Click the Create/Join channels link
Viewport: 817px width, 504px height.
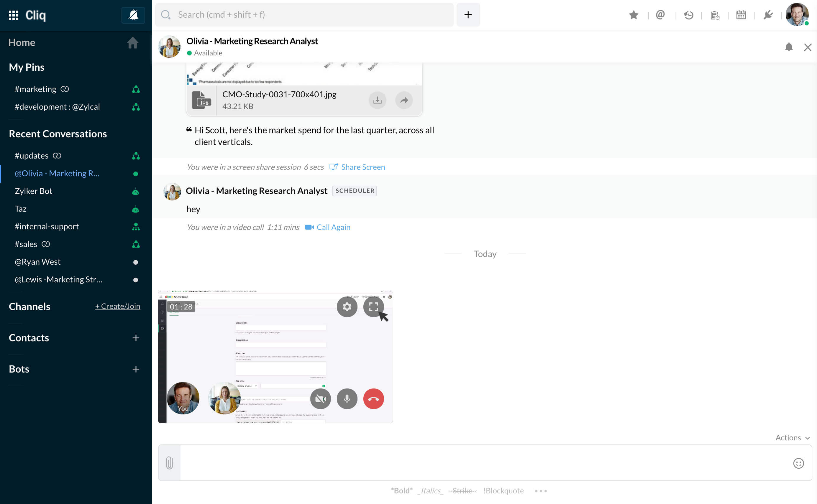117,306
